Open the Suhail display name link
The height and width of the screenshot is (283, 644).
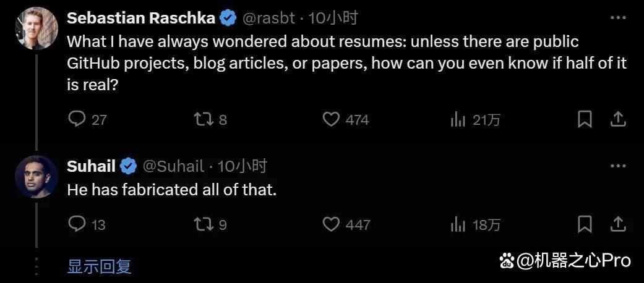[91, 166]
